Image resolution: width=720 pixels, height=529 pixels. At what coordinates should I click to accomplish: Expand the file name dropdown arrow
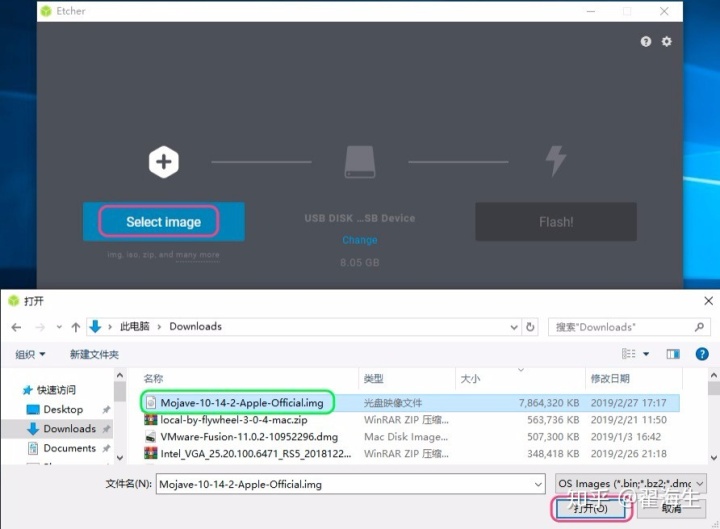click(x=538, y=484)
